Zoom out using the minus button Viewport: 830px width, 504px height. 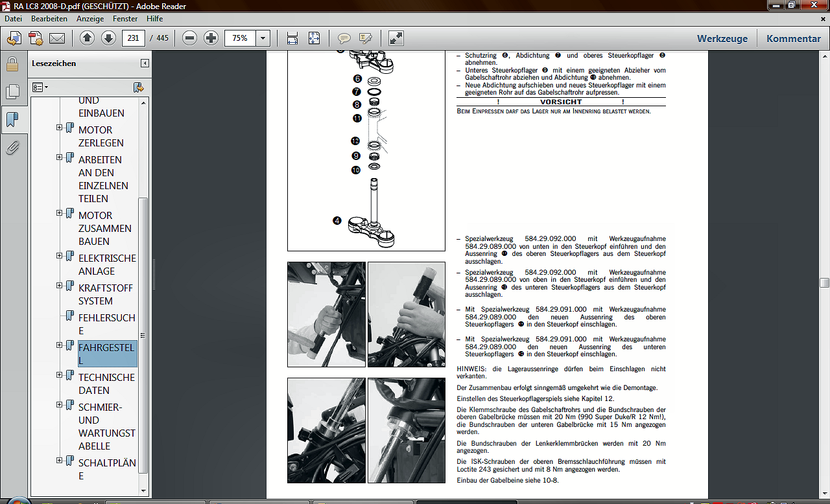click(190, 38)
